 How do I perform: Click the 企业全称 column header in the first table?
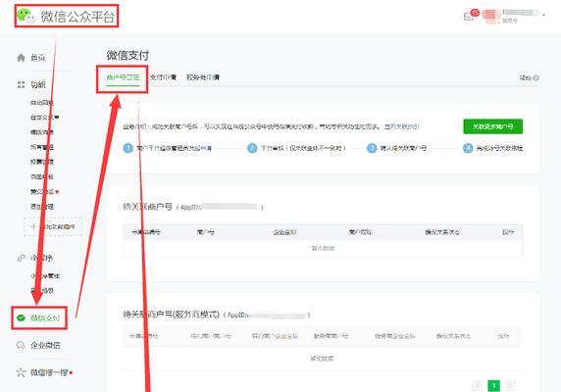point(284,232)
